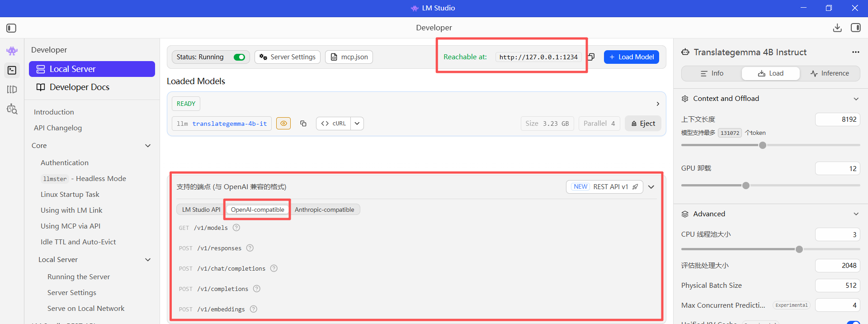
Task: Click the help icon next to /v1/embeddings
Action: (x=254, y=309)
